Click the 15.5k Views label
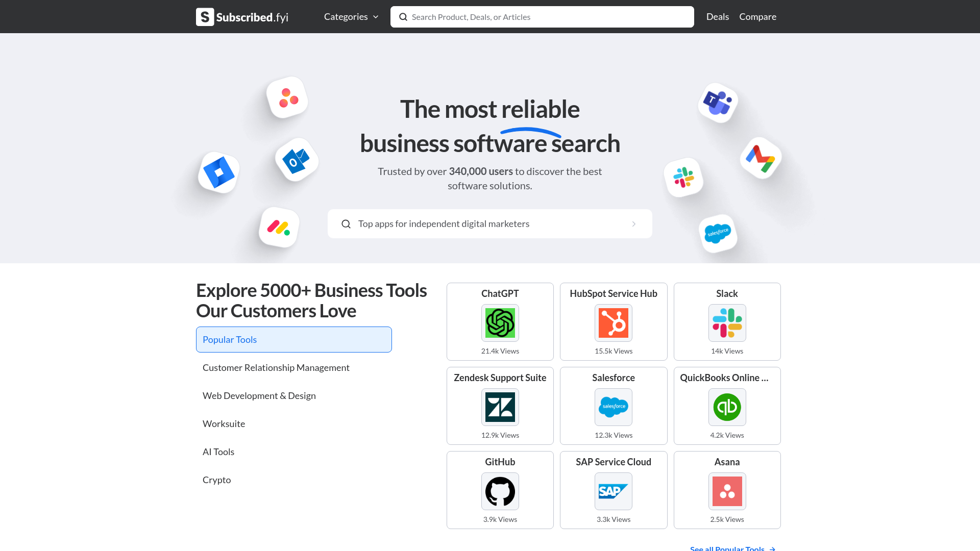The image size is (980, 551). pyautogui.click(x=614, y=351)
